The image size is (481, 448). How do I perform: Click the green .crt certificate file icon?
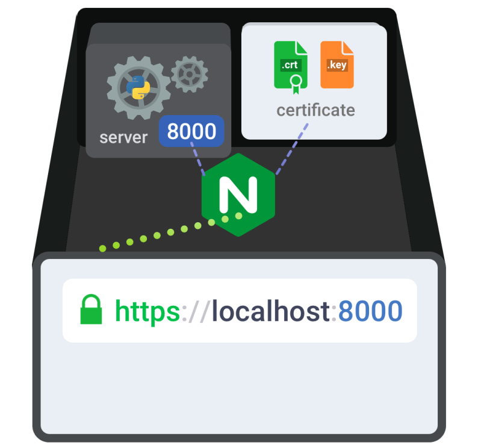tap(291, 67)
